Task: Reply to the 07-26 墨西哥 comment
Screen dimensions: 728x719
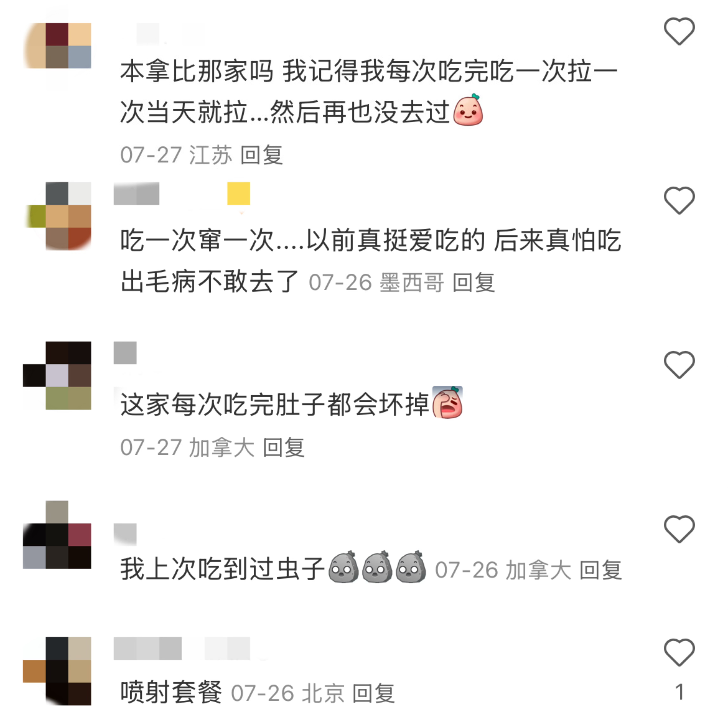Action: click(473, 282)
